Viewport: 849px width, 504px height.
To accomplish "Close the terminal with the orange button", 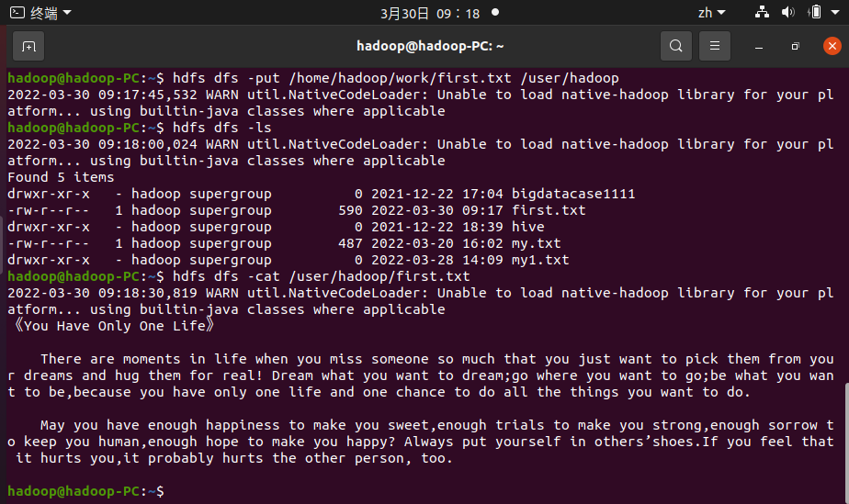I will tap(831, 46).
